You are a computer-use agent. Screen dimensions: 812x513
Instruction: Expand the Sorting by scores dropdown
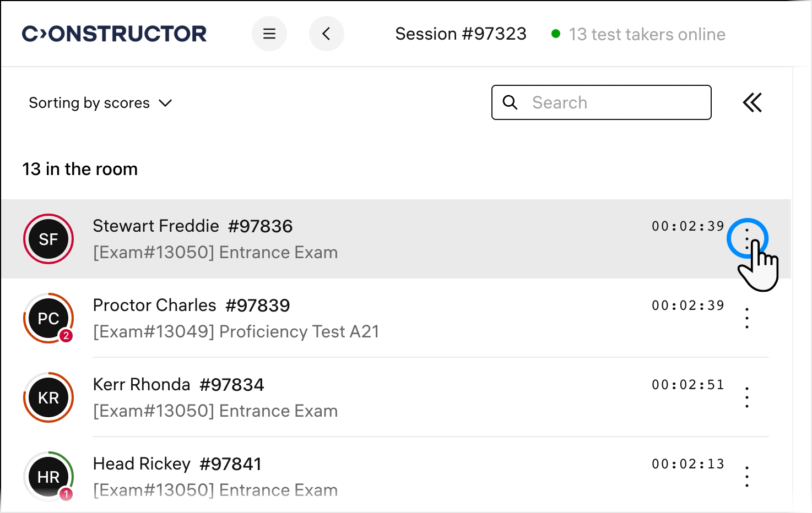tap(100, 103)
